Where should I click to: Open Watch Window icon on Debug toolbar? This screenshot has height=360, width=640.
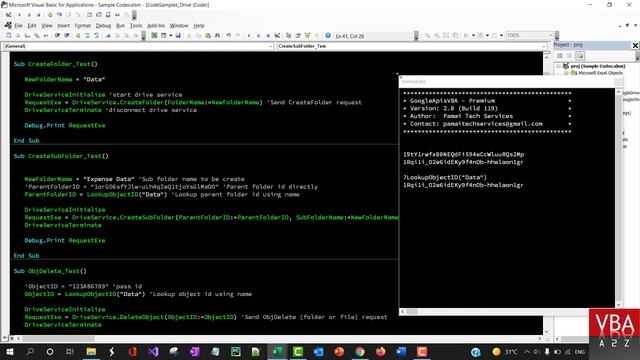pyautogui.click(x=108, y=15)
